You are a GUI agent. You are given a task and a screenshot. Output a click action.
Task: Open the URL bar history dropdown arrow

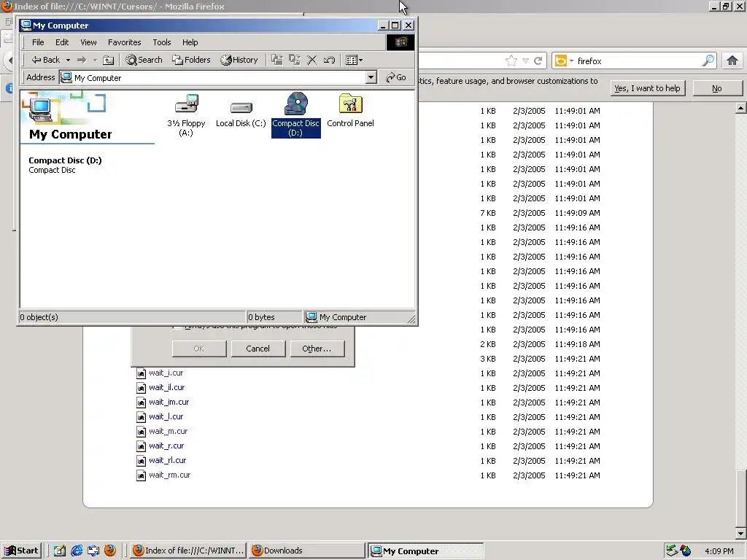(525, 61)
